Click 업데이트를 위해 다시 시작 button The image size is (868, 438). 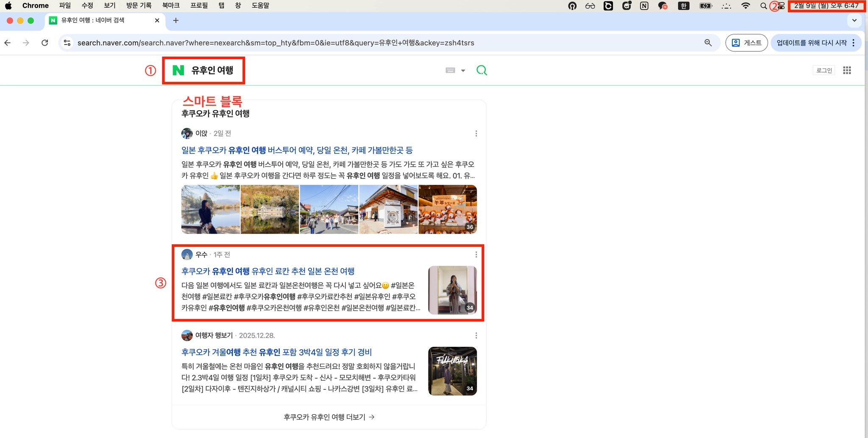[x=811, y=43]
